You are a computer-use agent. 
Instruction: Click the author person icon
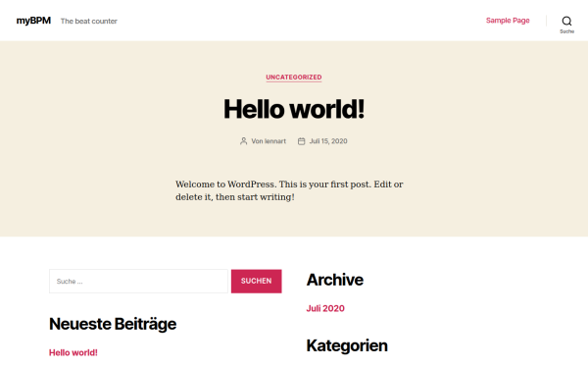243,141
